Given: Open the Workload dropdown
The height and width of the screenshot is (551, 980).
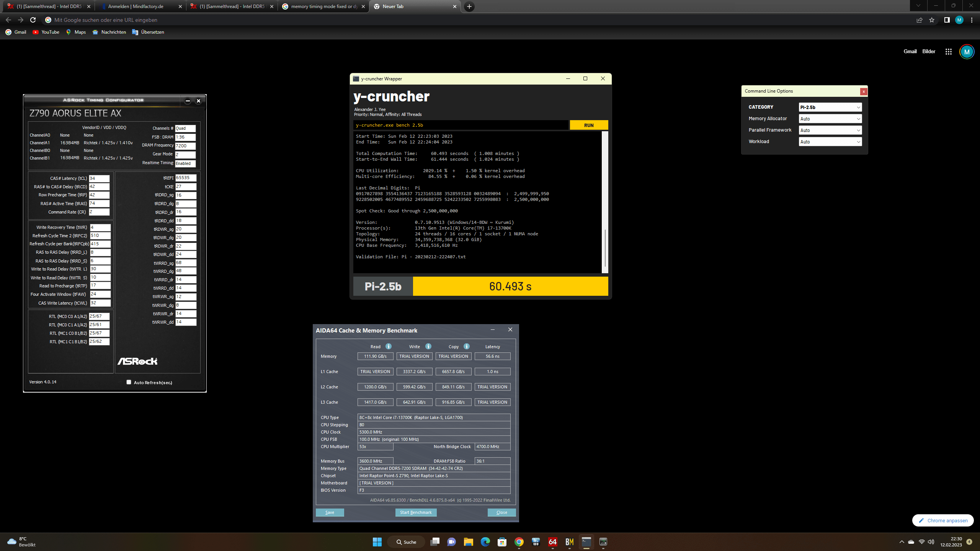Looking at the screenshot, I should (830, 142).
